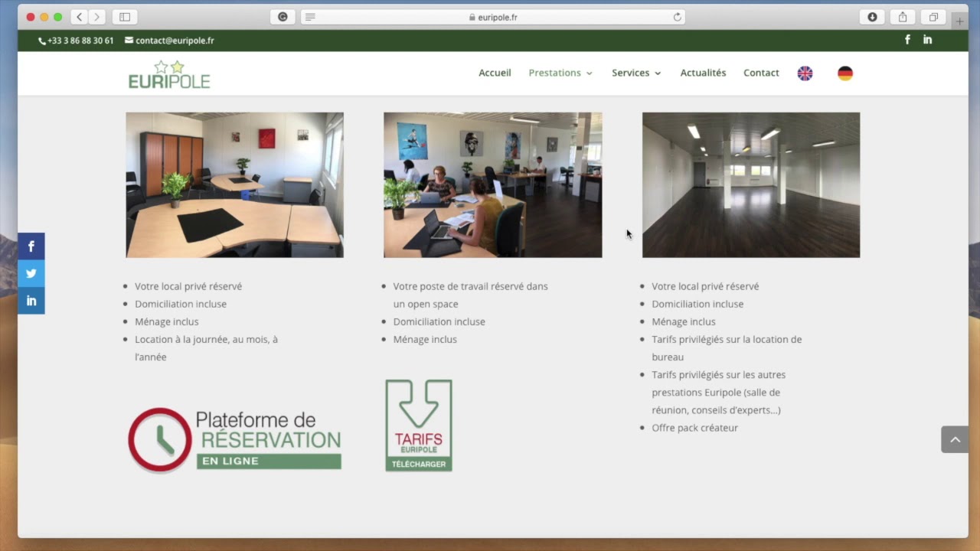This screenshot has height=551, width=980.
Task: Switch the site to English with the UK flag
Action: pyautogui.click(x=805, y=73)
